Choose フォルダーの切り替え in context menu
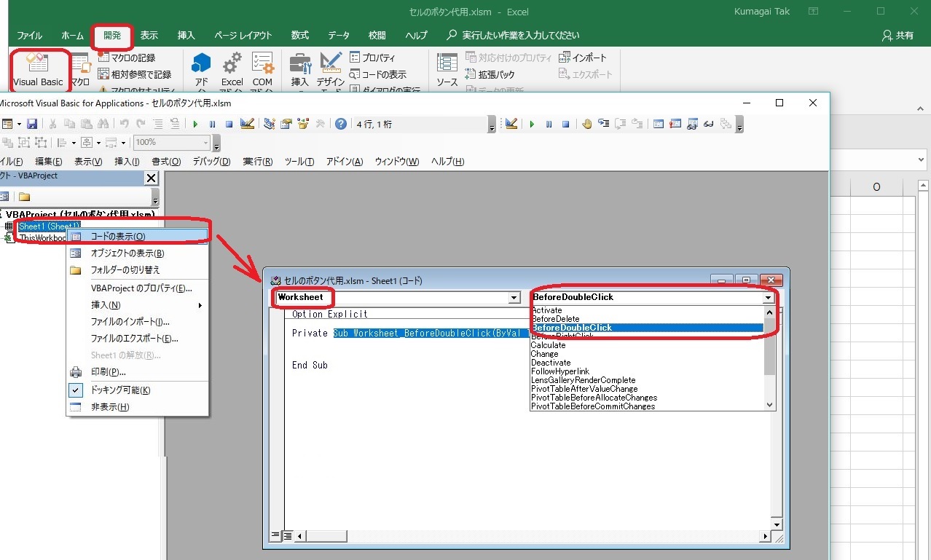The height and width of the screenshot is (560, 931). [138, 270]
